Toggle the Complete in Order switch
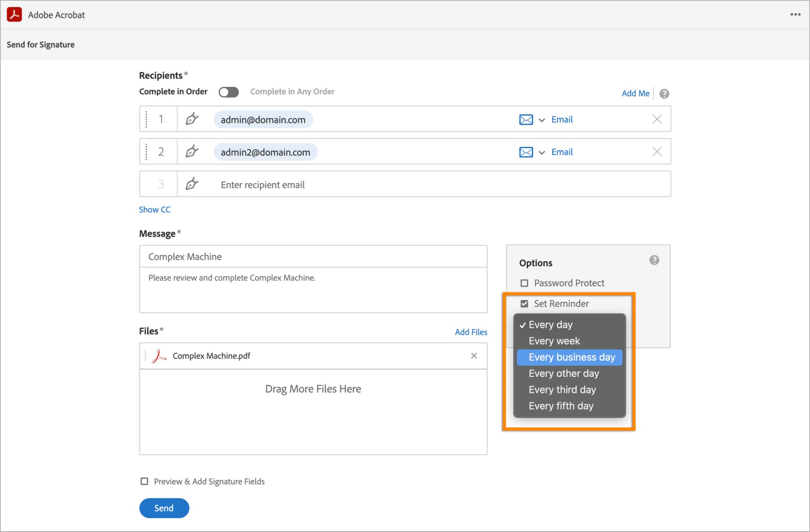The image size is (810, 532). click(229, 92)
